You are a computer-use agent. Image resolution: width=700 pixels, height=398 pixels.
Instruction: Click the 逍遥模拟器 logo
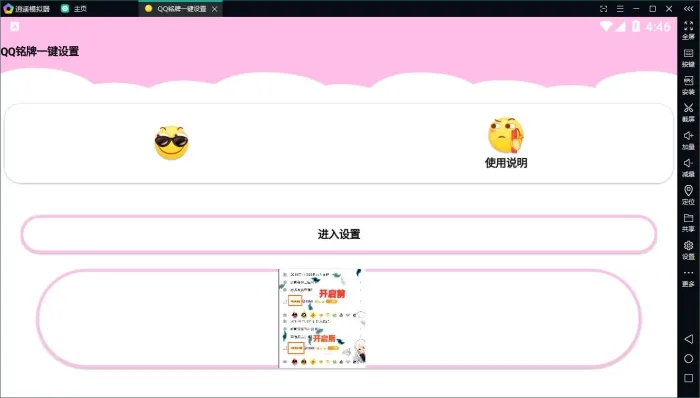(8, 8)
